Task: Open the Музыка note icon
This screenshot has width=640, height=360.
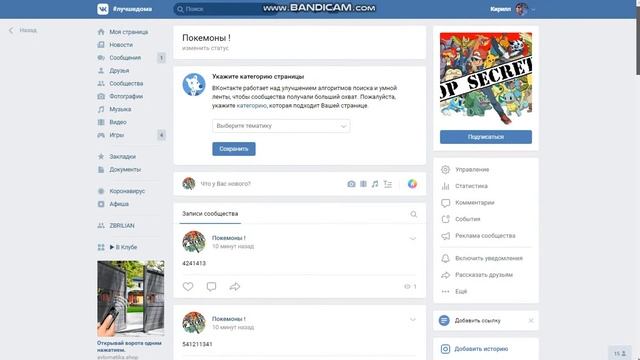Action: click(101, 109)
